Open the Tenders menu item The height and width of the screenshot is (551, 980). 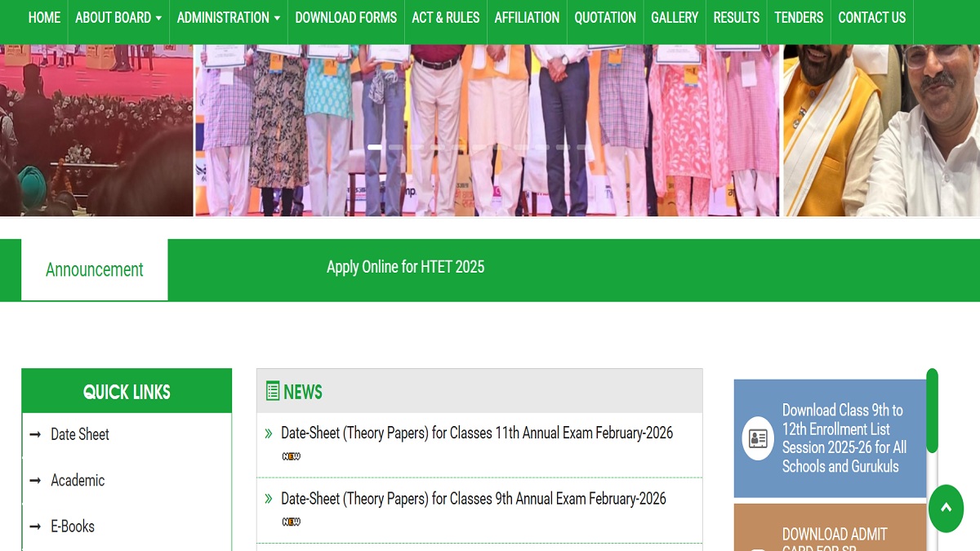pos(798,17)
